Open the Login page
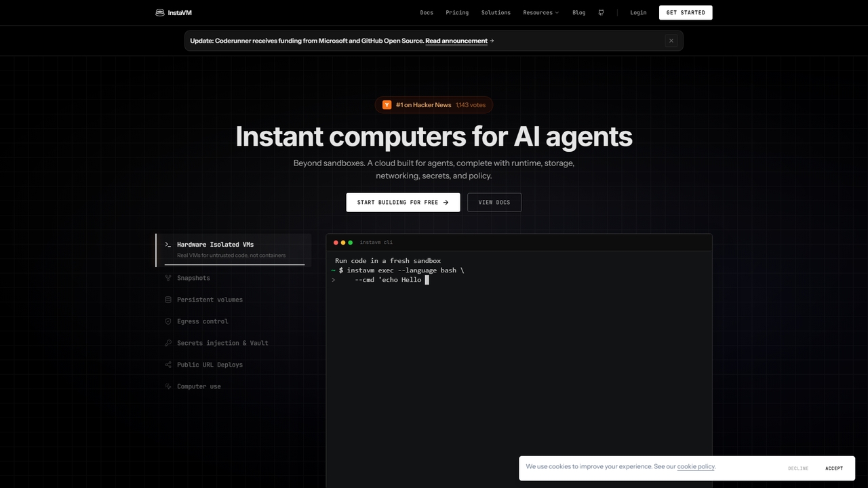 pos(638,12)
